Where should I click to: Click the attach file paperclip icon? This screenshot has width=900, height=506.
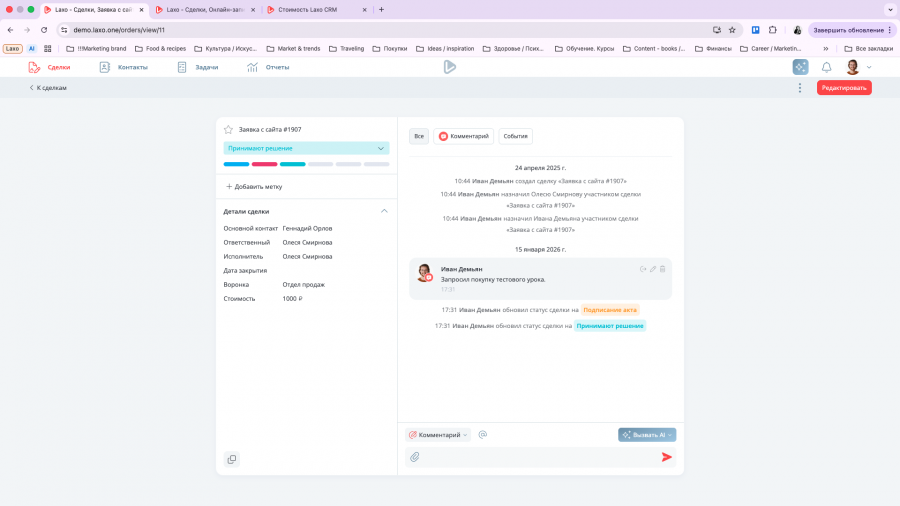tap(414, 457)
